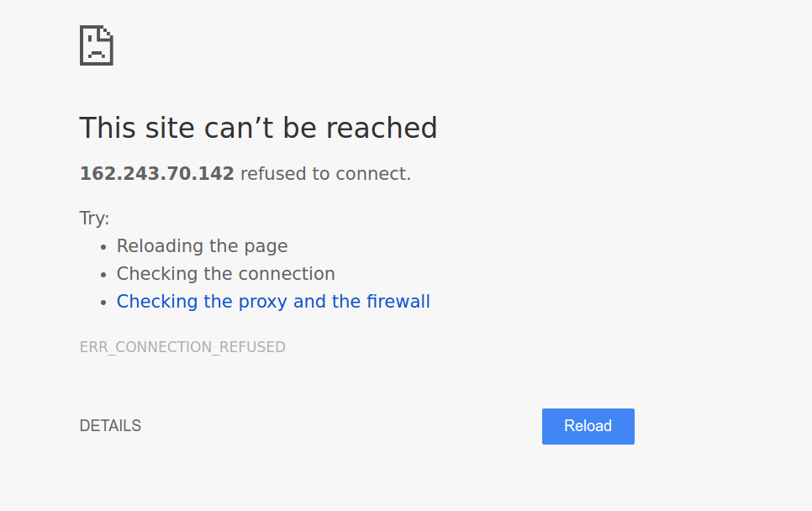This screenshot has height=511, width=812.
Task: Click the Try: label
Action: point(94,218)
